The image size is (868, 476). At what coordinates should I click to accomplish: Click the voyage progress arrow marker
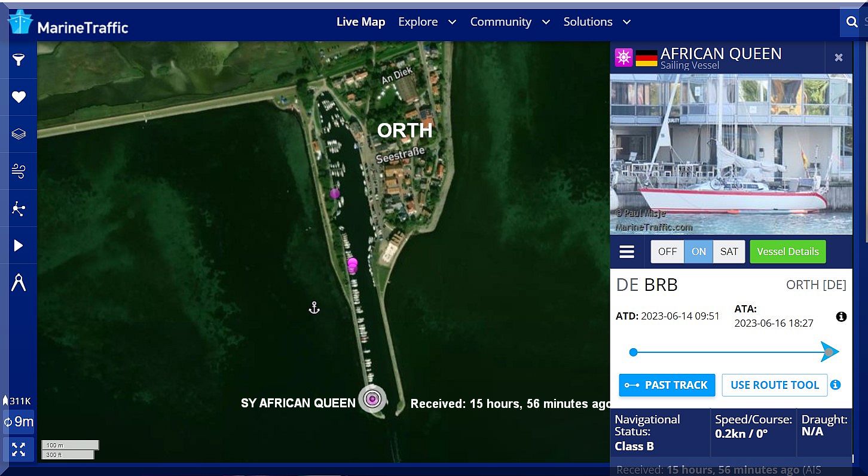[x=829, y=352]
